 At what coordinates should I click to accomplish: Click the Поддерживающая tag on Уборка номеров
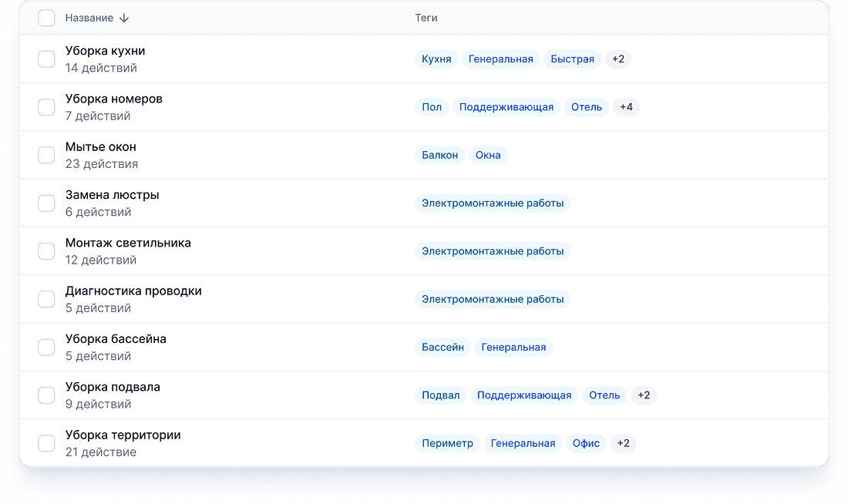508,107
